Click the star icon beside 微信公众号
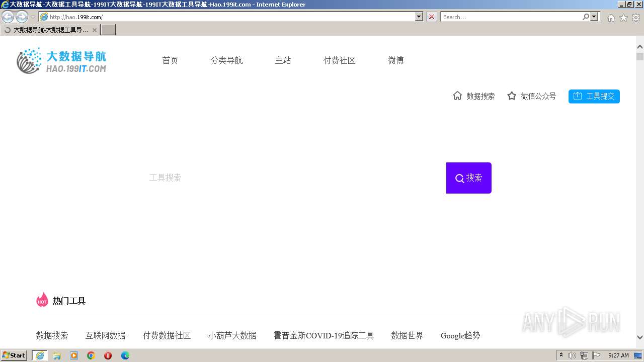Viewport: 644px width, 362px height. (x=512, y=96)
